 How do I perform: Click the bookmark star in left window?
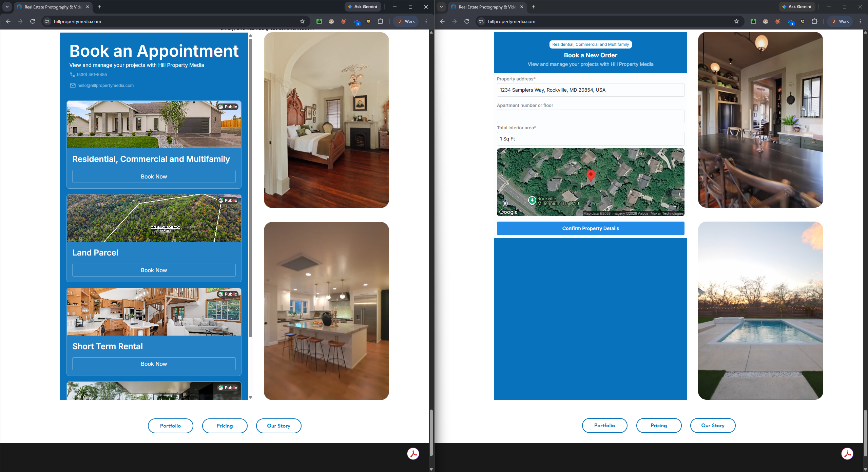pos(302,21)
